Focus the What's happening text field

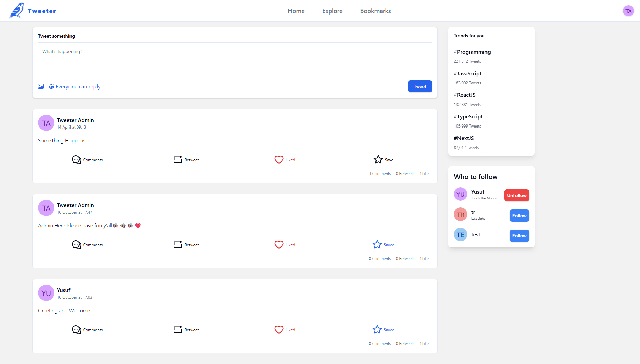tap(235, 61)
